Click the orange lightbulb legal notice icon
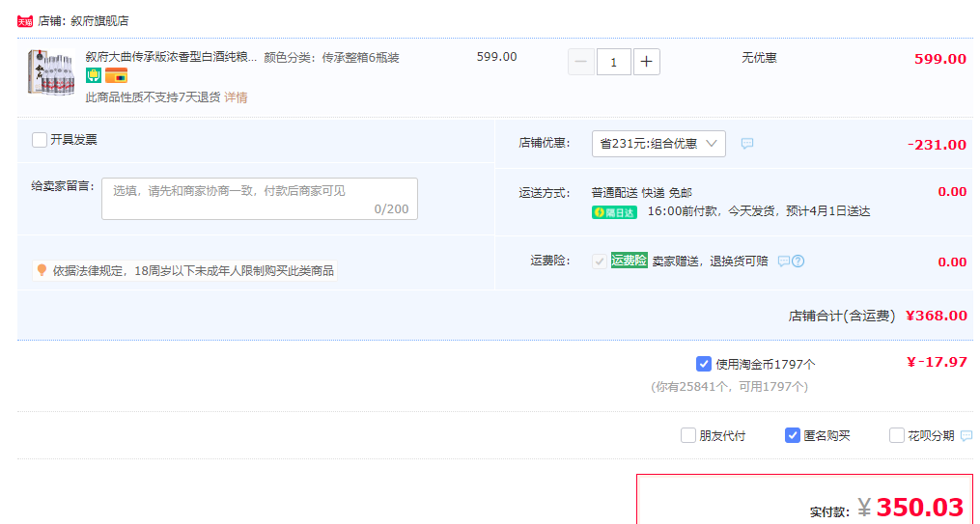Image resolution: width=980 pixels, height=524 pixels. click(x=42, y=270)
